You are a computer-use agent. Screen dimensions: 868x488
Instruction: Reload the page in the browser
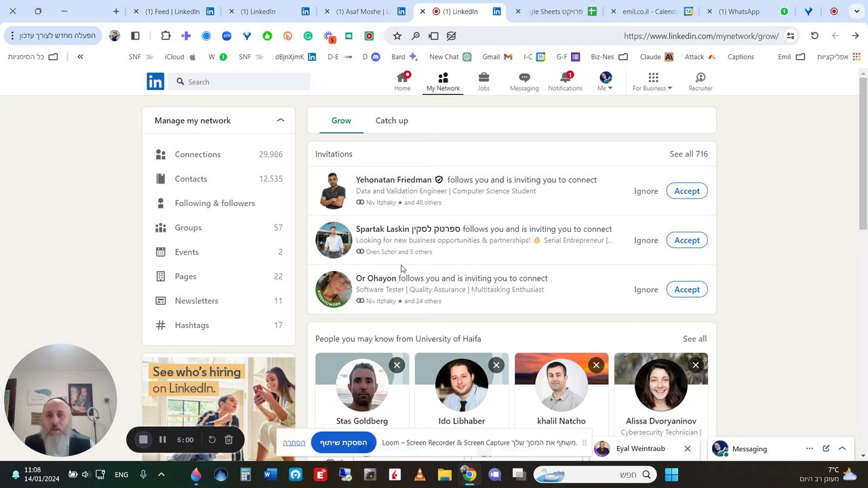[814, 36]
